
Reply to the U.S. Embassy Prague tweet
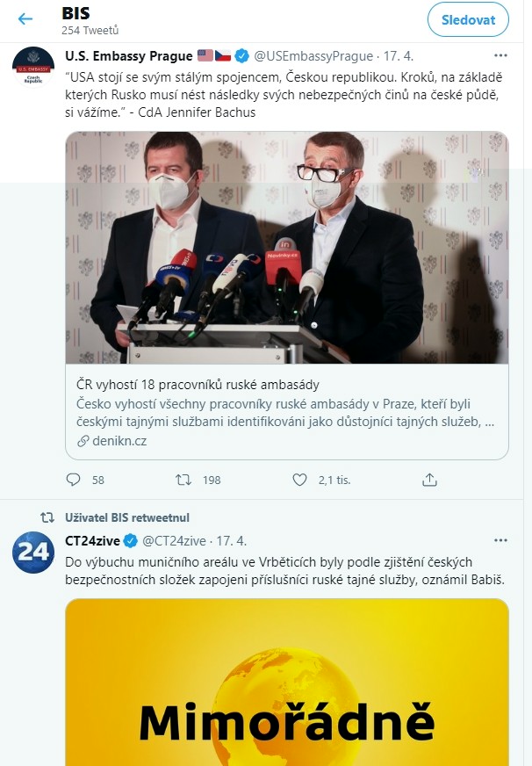74,480
